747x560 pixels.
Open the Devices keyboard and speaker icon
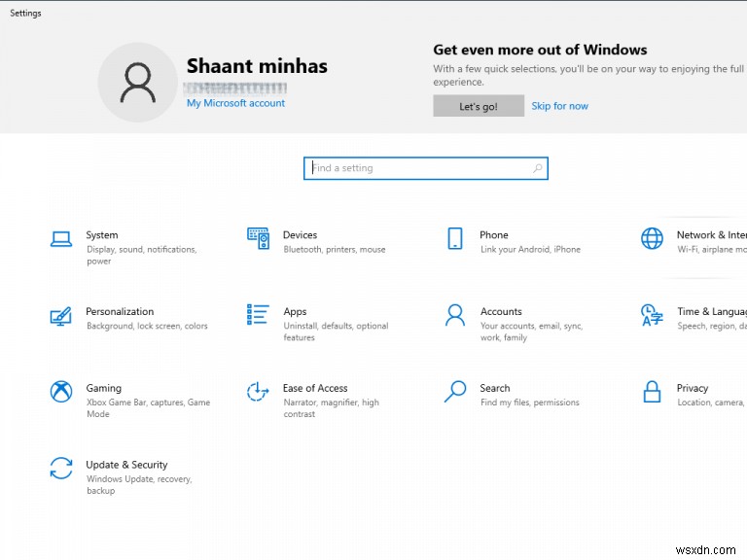(258, 238)
